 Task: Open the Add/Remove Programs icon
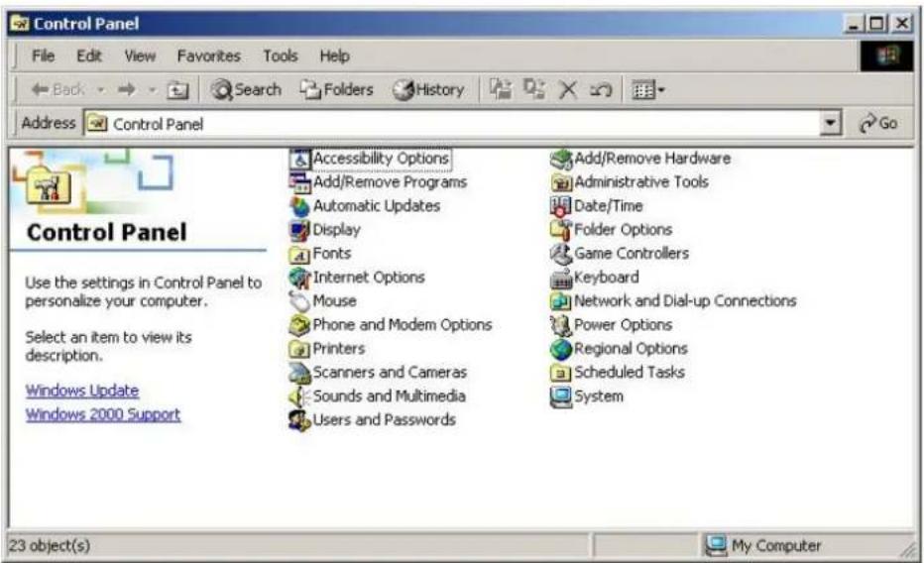pyautogui.click(x=300, y=182)
